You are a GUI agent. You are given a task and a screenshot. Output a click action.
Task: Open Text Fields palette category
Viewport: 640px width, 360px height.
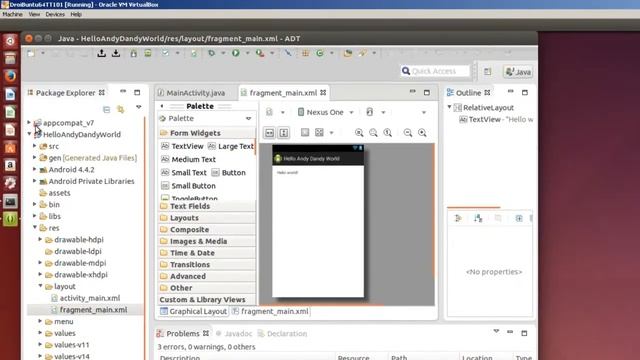tap(207, 206)
